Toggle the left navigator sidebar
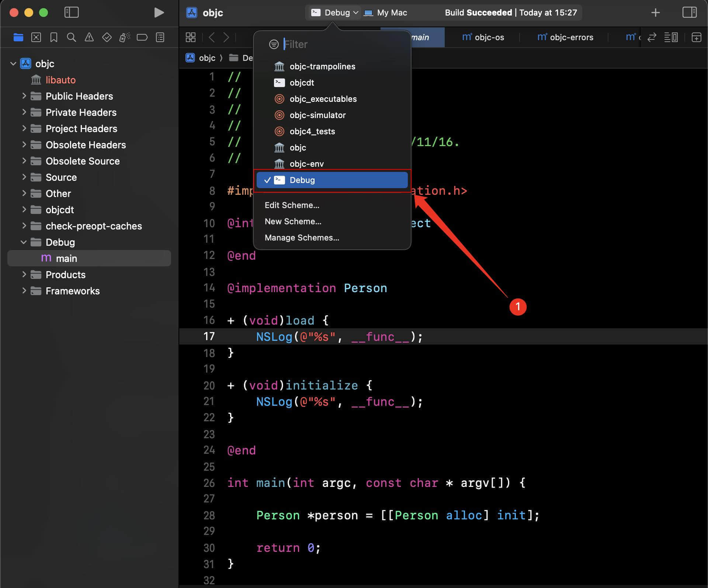 [x=72, y=13]
